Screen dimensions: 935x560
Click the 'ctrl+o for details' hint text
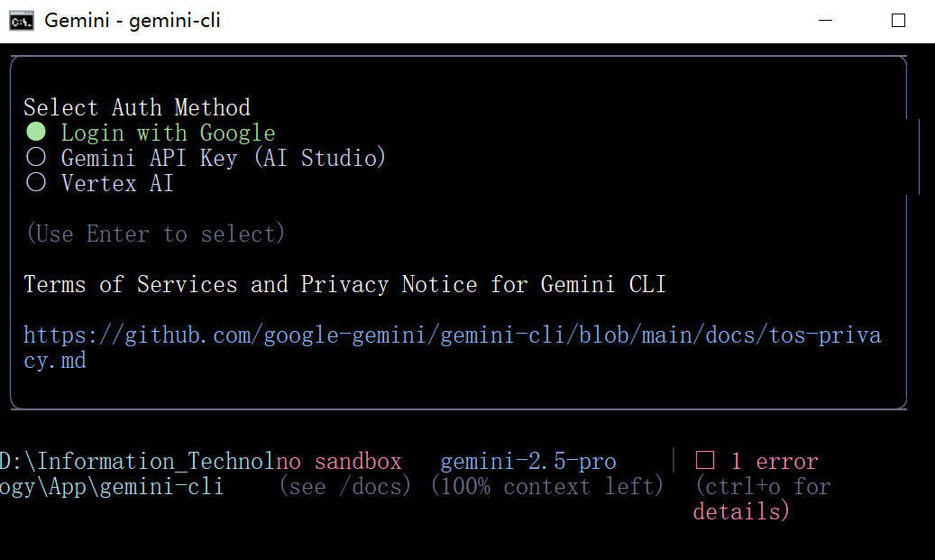(x=762, y=498)
